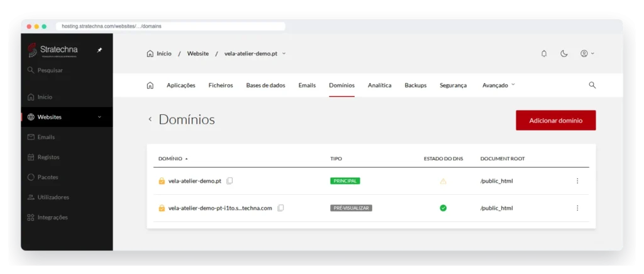The width and height of the screenshot is (644, 274).
Task: Click home icon in tab bar
Action: click(150, 85)
